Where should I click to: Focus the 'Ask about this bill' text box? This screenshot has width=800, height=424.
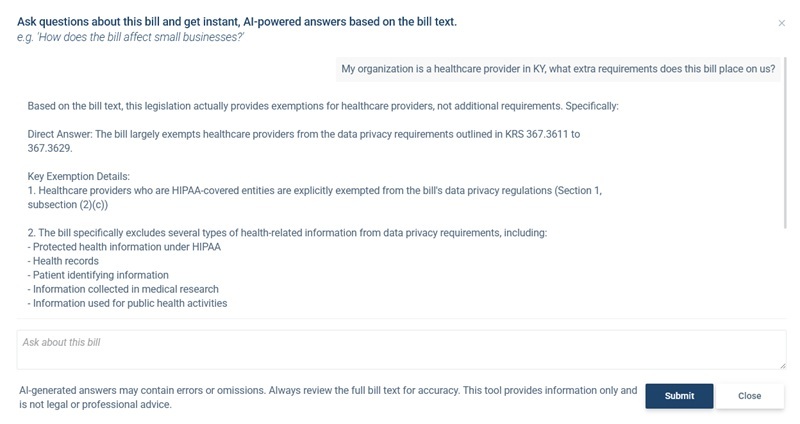(400, 349)
